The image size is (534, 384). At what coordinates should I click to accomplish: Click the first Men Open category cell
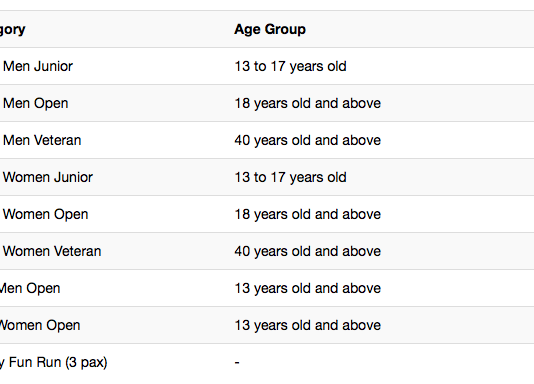[x=35, y=103]
